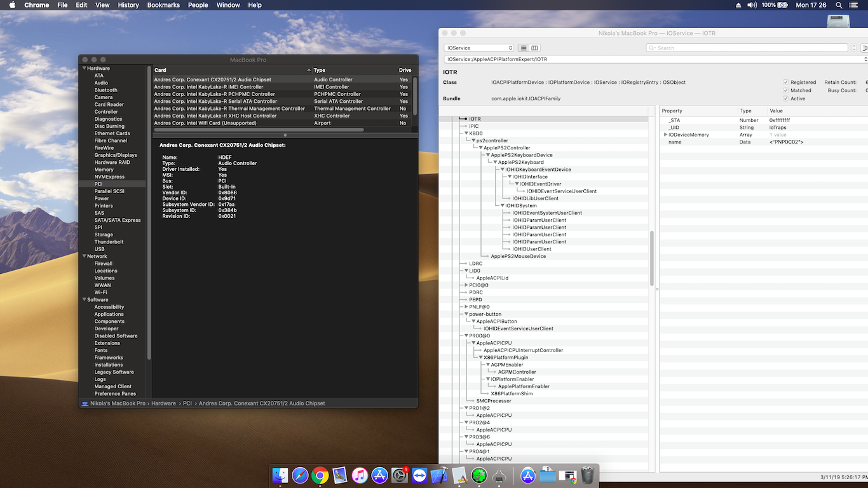Image resolution: width=868 pixels, height=488 pixels.
Task: Launch TeamViewer from the Dock
Action: coord(419,475)
